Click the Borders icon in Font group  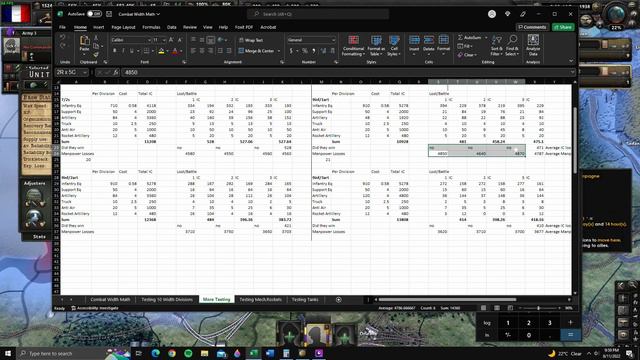click(146, 51)
